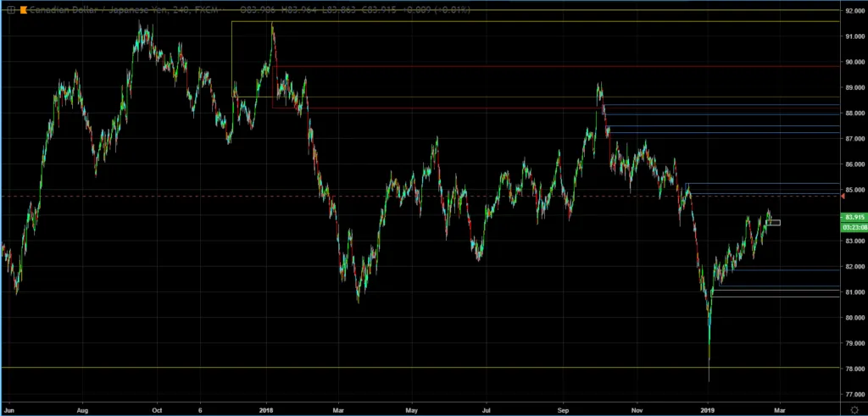Click the orange flag symbol marker
This screenshot has height=416, width=868.
point(23,10)
